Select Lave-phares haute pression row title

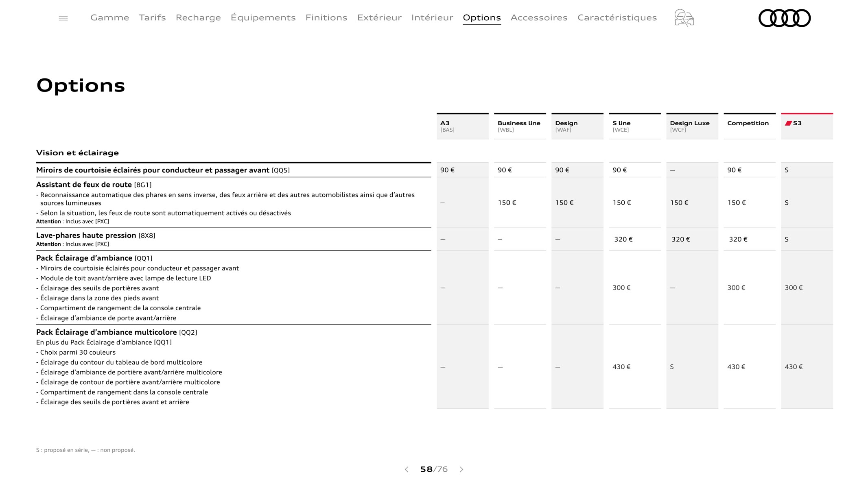tap(96, 235)
